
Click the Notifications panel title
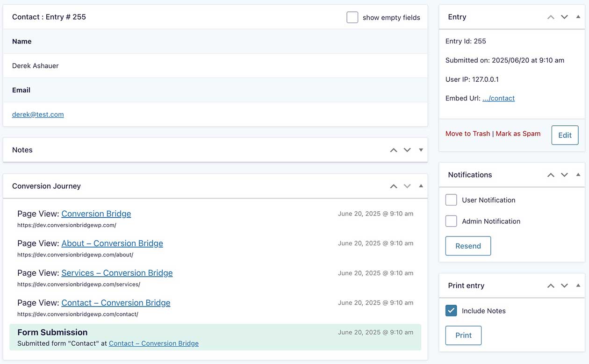tap(470, 175)
